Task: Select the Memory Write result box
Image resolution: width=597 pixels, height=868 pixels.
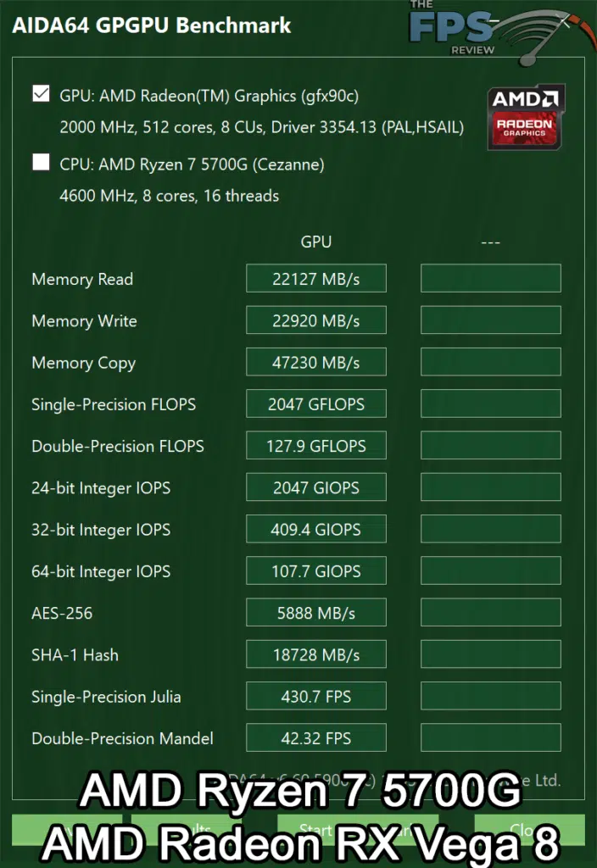Action: pyautogui.click(x=315, y=320)
